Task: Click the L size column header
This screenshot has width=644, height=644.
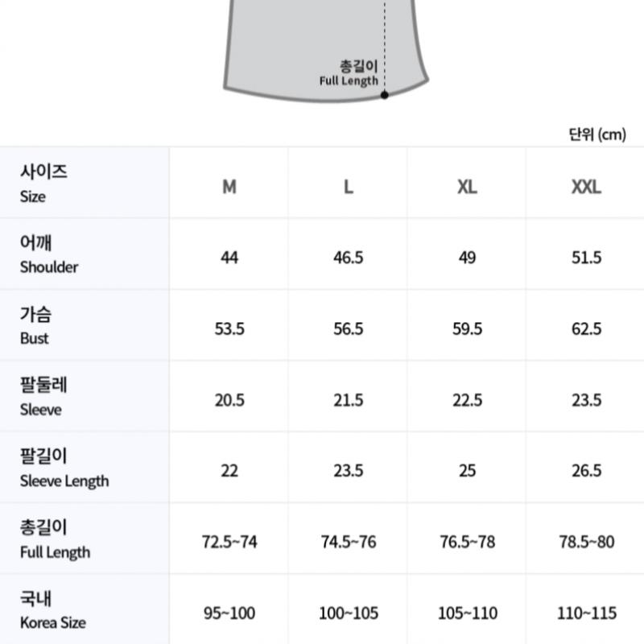Action: 348,187
